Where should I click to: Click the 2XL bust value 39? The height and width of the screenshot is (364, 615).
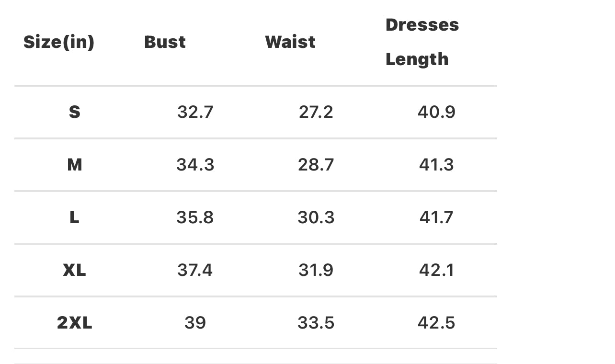pos(195,323)
